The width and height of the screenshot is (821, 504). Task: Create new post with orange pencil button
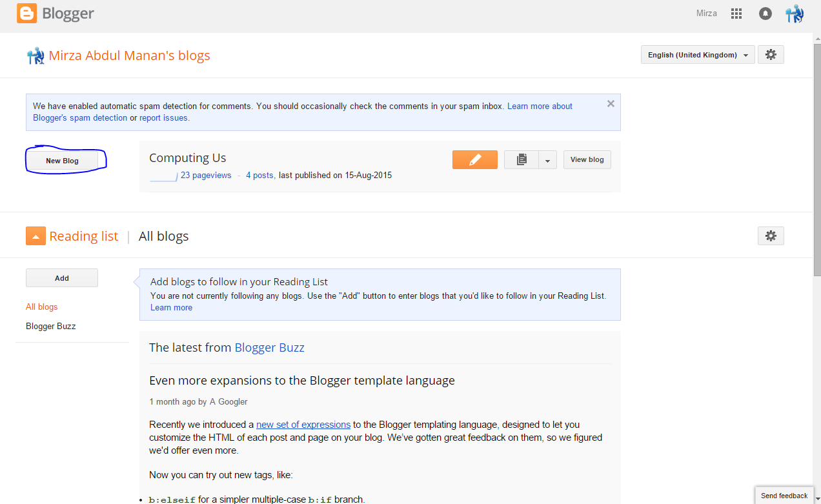[475, 159]
